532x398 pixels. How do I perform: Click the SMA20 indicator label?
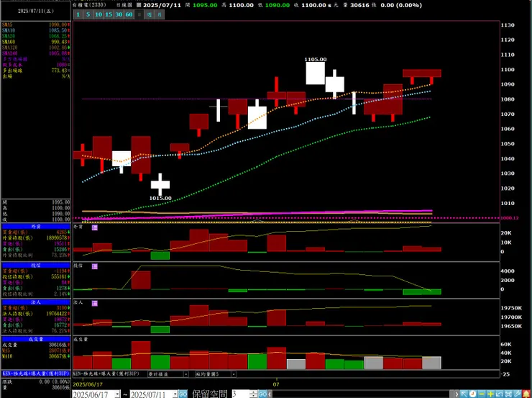point(8,36)
